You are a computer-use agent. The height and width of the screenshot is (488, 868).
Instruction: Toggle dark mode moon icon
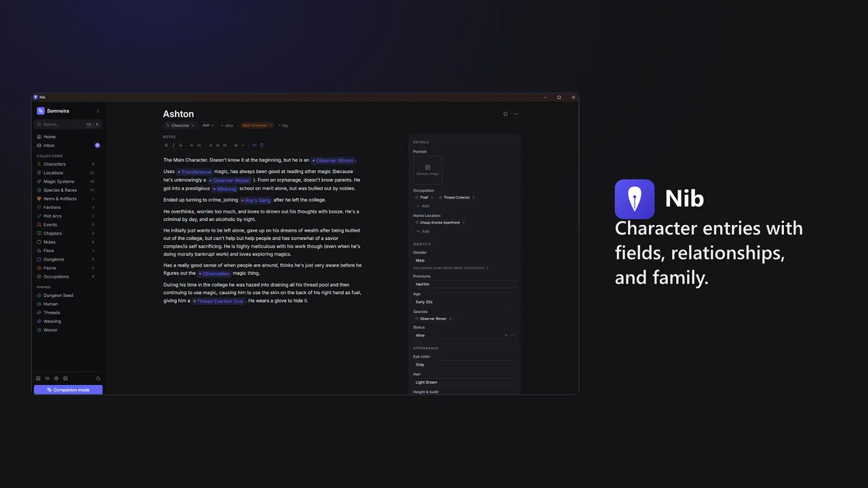(98, 378)
